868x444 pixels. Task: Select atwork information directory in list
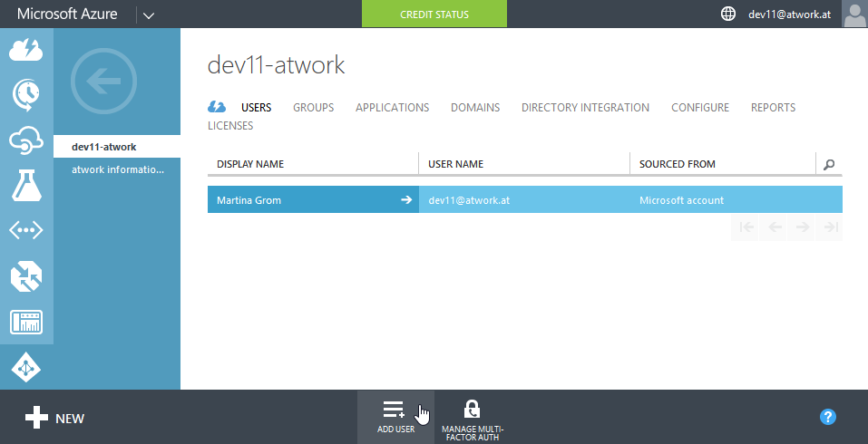pyautogui.click(x=118, y=169)
